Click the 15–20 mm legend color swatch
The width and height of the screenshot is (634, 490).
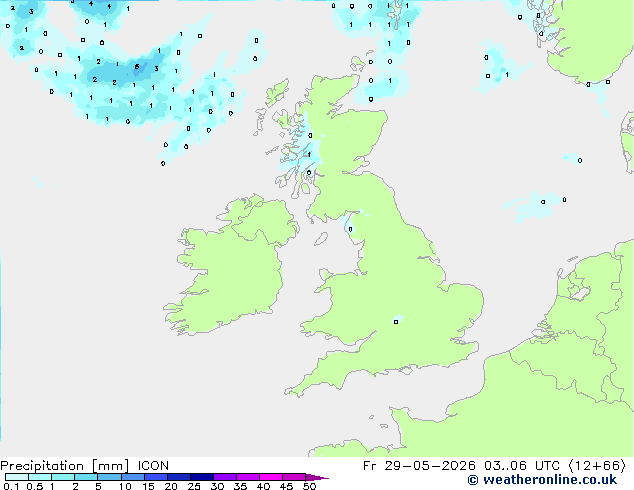point(155,477)
